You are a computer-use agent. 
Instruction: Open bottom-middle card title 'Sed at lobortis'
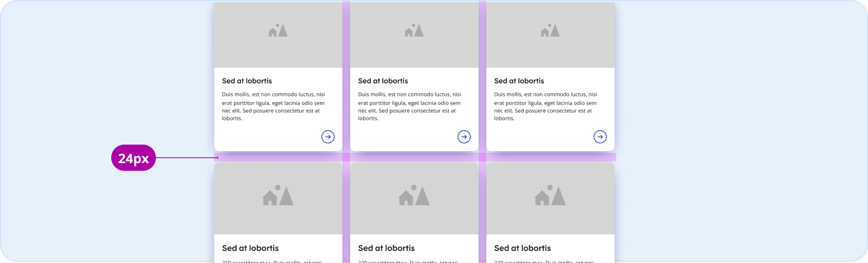click(x=387, y=248)
